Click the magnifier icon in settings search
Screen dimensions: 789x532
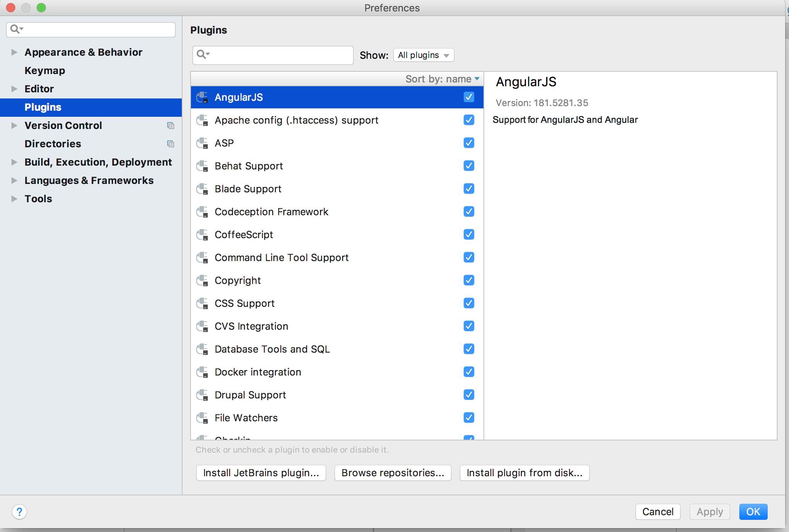[x=16, y=29]
